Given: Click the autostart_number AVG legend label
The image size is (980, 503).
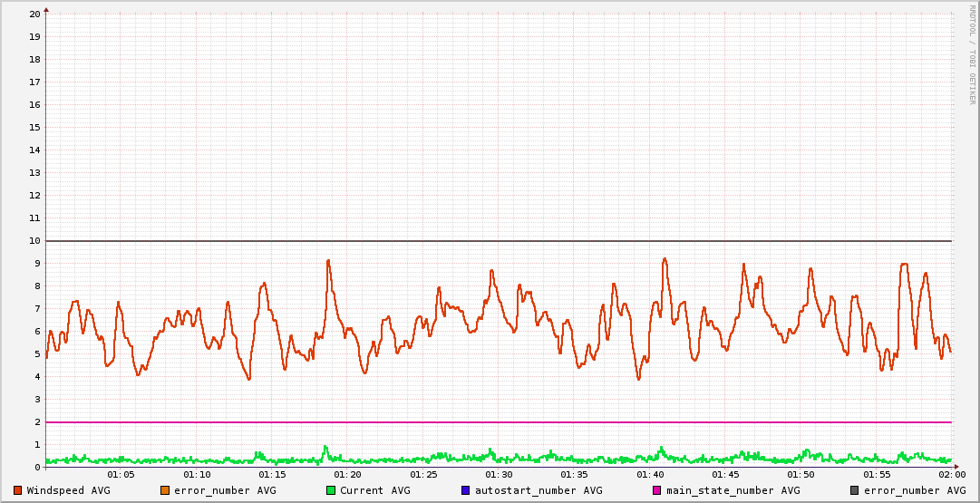Looking at the screenshot, I should (x=538, y=490).
